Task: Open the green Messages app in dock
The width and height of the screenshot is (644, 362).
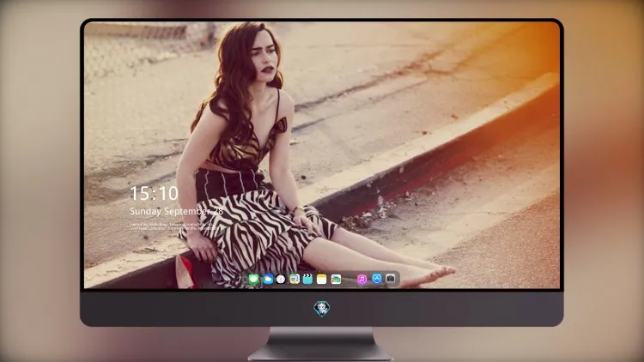Action: click(254, 280)
